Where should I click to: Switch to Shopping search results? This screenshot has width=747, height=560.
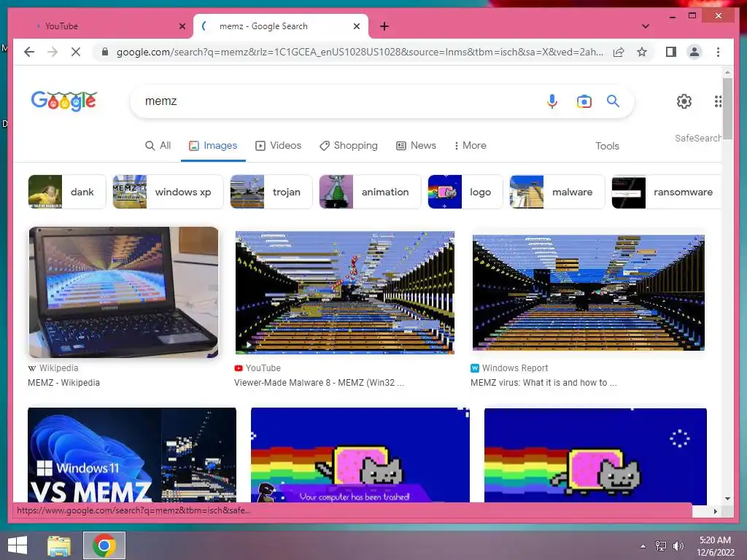coord(348,145)
